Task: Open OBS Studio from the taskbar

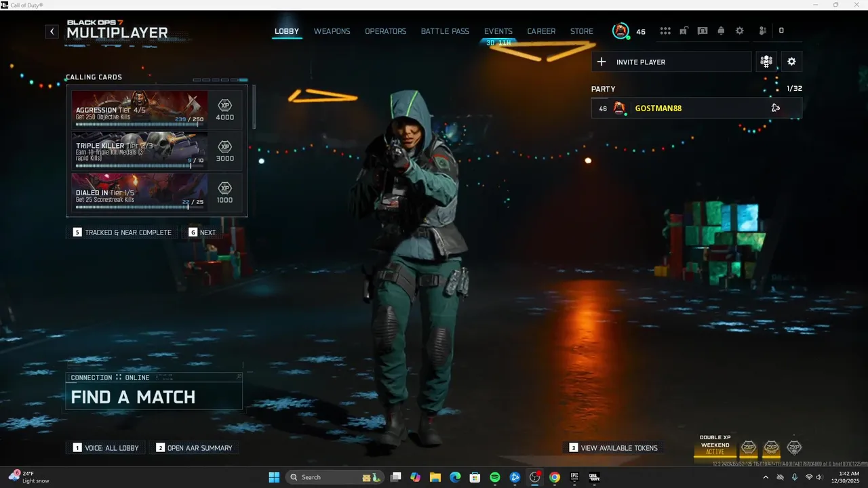Action: pyautogui.click(x=535, y=477)
